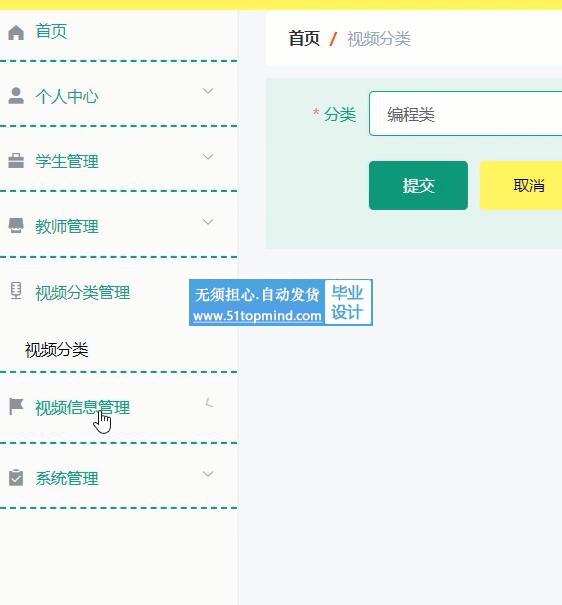Viewport: 562px width, 605px height.
Task: Click the microphone icon for 视频分类管理
Action: pyautogui.click(x=16, y=291)
